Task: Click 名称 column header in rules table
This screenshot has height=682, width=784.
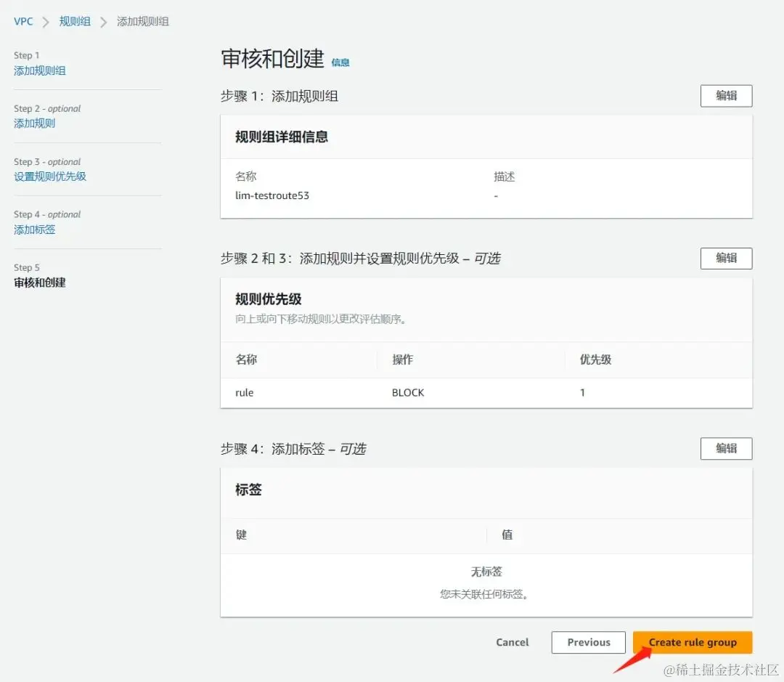Action: 246,360
